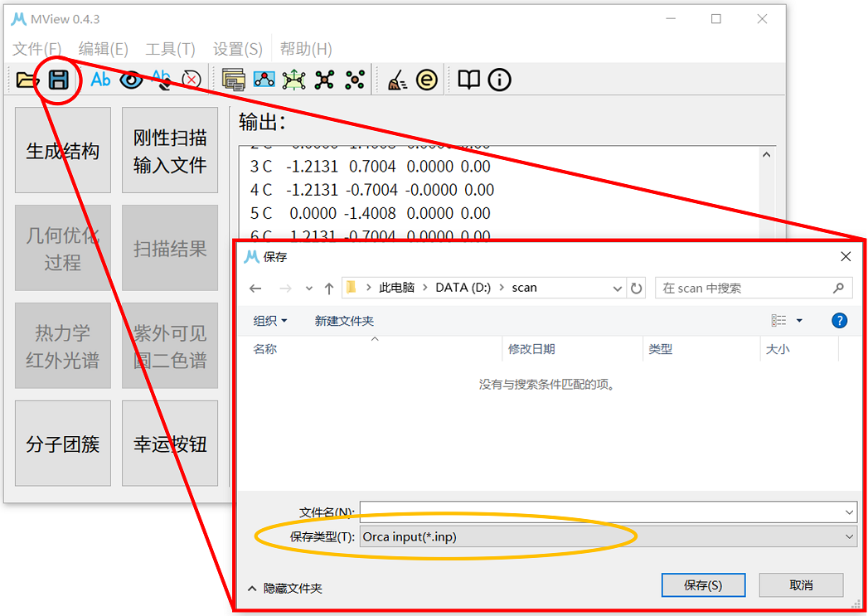The height and width of the screenshot is (616, 868).
Task: Click the book manual icon
Action: click(468, 79)
